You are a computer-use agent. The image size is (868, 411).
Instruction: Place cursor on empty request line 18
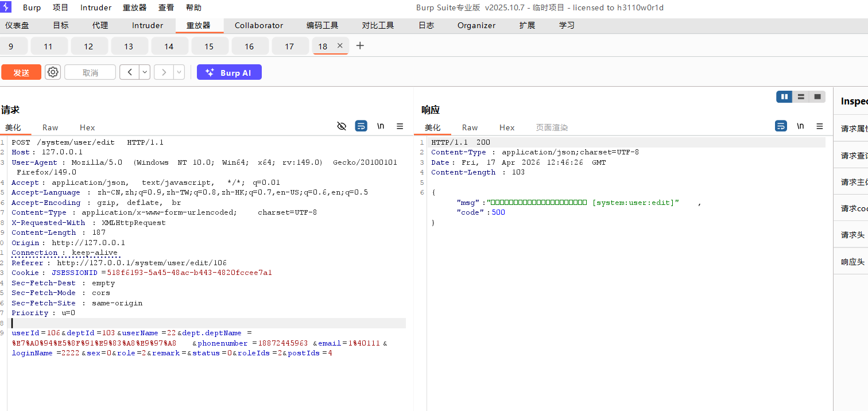[208, 323]
